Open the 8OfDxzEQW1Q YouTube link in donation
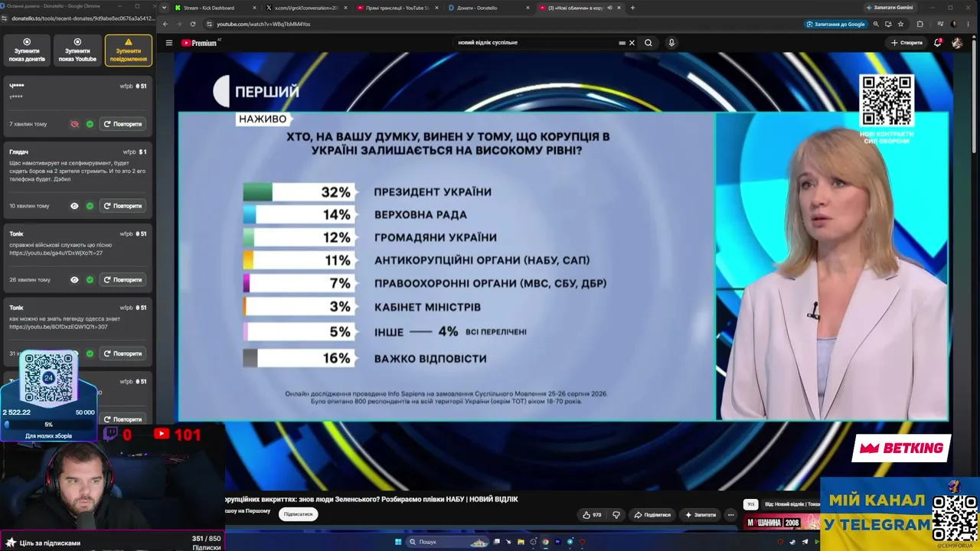Viewport: 980px width, 551px height. pos(58,327)
